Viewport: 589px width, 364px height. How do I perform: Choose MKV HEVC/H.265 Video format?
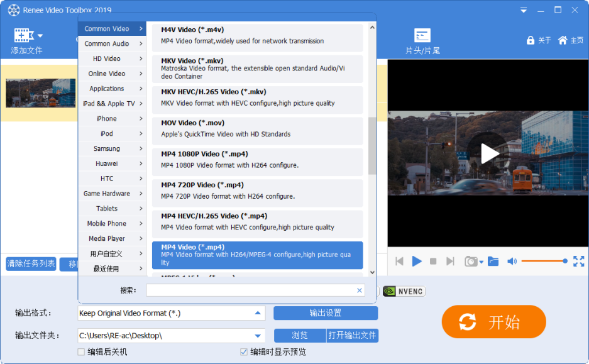pos(257,99)
